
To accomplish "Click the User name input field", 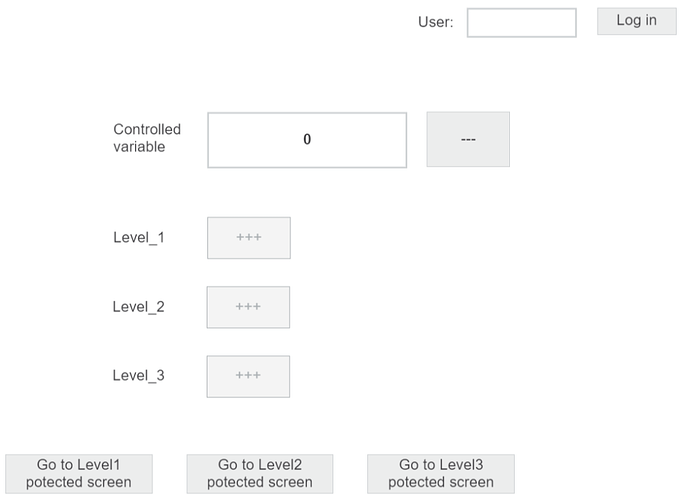I will click(521, 23).
